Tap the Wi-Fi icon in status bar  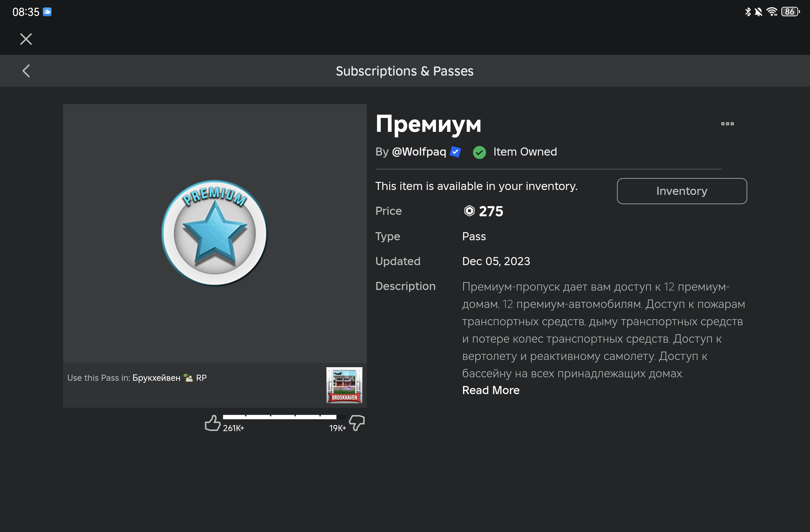pyautogui.click(x=772, y=12)
